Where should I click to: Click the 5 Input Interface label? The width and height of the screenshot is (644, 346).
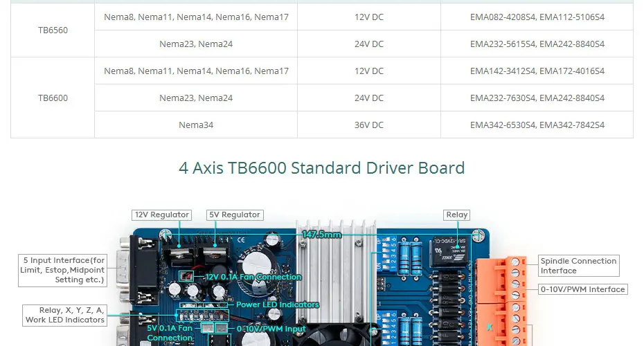(63, 270)
